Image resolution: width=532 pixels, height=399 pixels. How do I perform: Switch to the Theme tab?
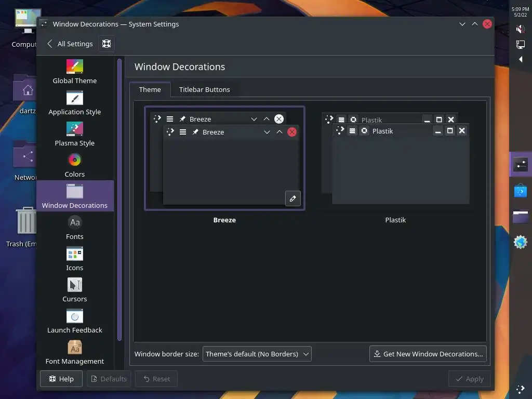150,89
